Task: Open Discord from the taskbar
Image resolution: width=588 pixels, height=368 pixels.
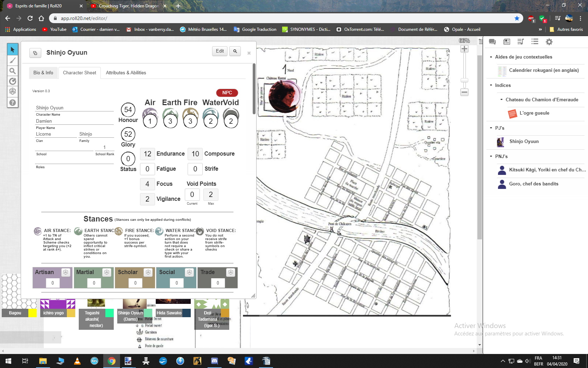Action: 214,361
